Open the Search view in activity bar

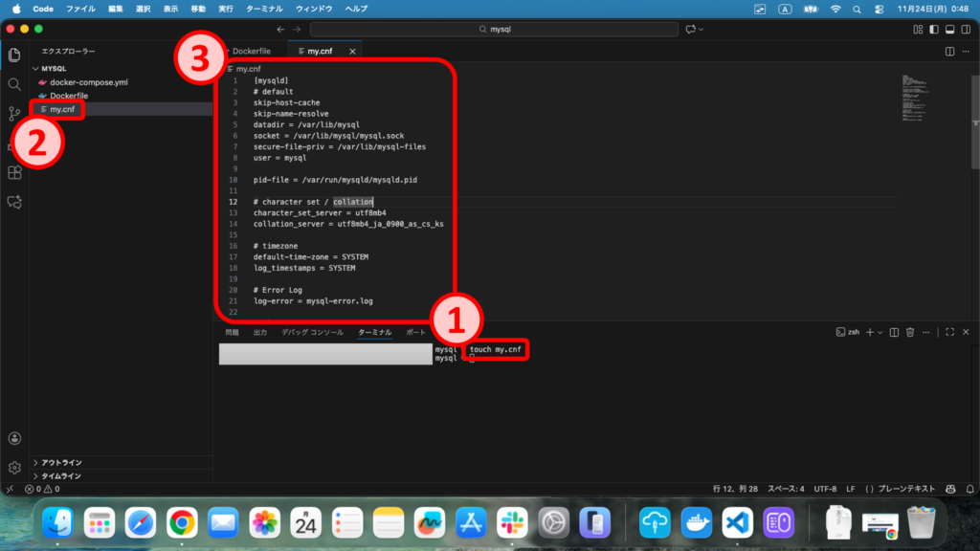[x=14, y=84]
